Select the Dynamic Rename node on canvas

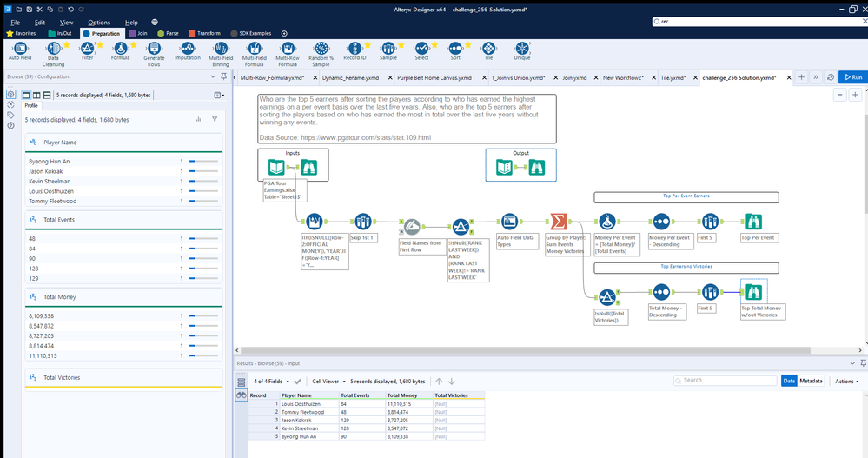(411, 227)
